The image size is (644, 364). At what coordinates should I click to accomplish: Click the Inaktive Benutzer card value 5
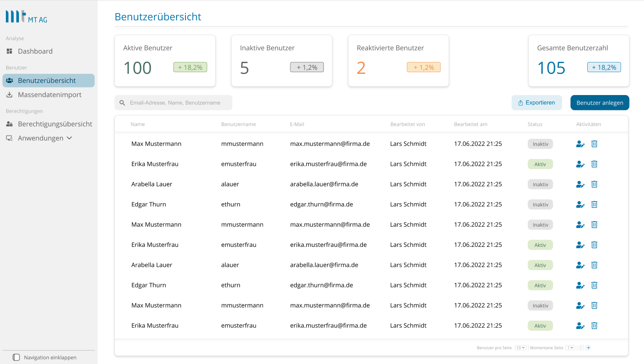click(x=245, y=68)
